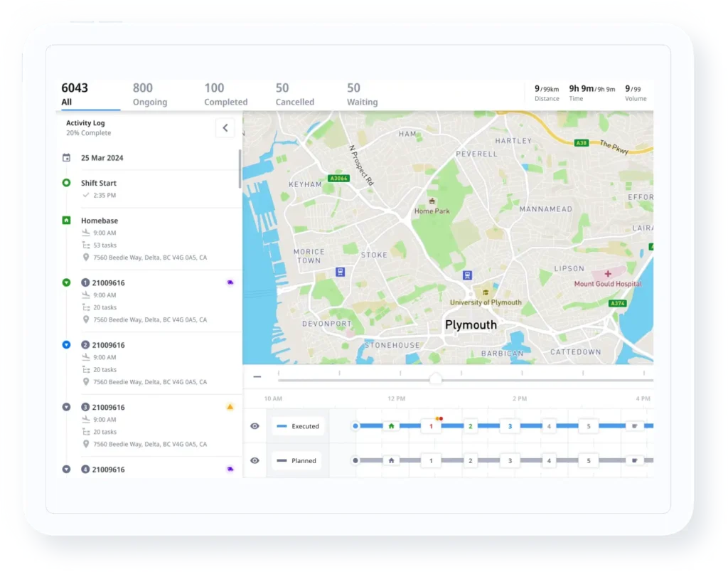Expand stop 1 using the green caret

coord(66,282)
